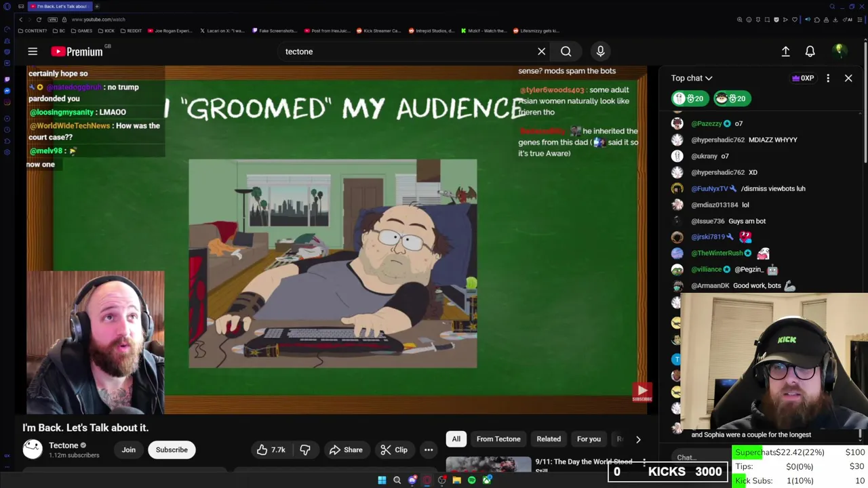Open the 0XP channel points badge

pos(803,78)
